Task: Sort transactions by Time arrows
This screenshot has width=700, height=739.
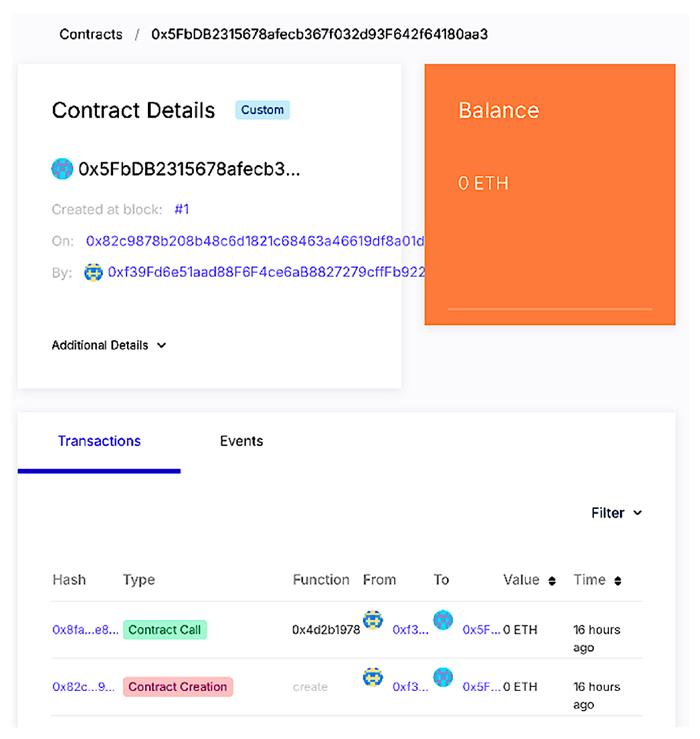Action: [x=618, y=581]
